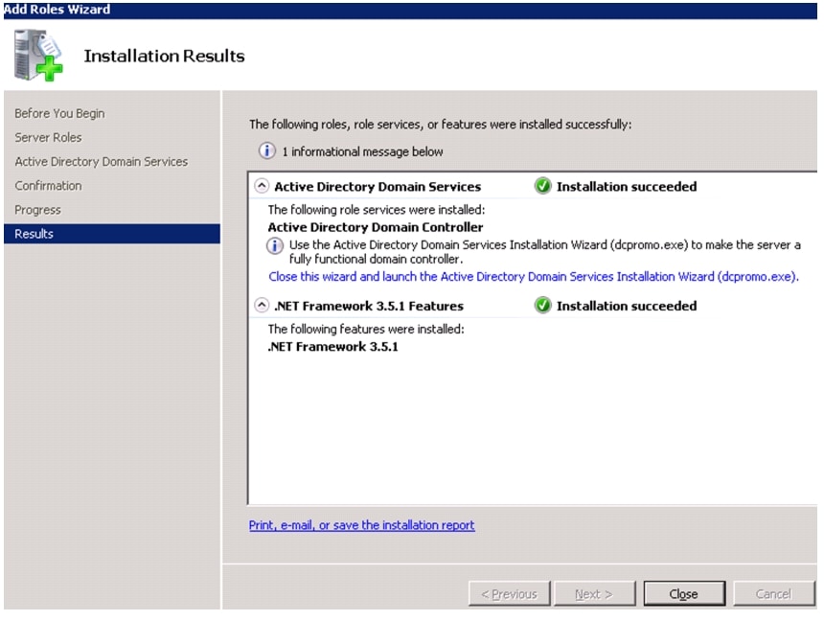The image size is (824, 644).
Task: Click the Cancel button
Action: pos(773,594)
